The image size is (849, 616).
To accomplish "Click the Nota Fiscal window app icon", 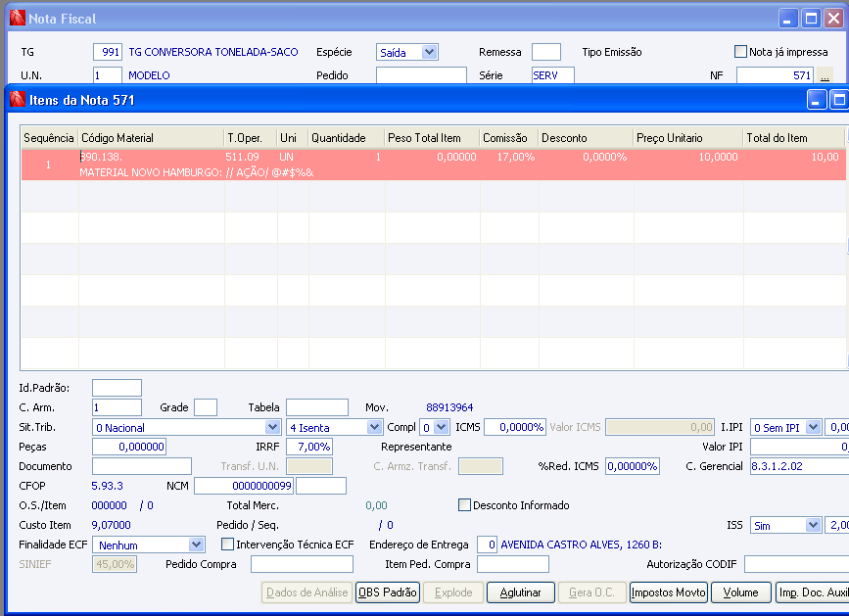I will point(17,18).
